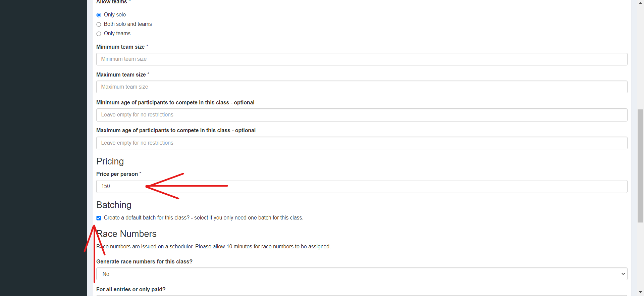Click the 'Generate race numbers for this class?' label
The image size is (644, 296).
tap(144, 262)
